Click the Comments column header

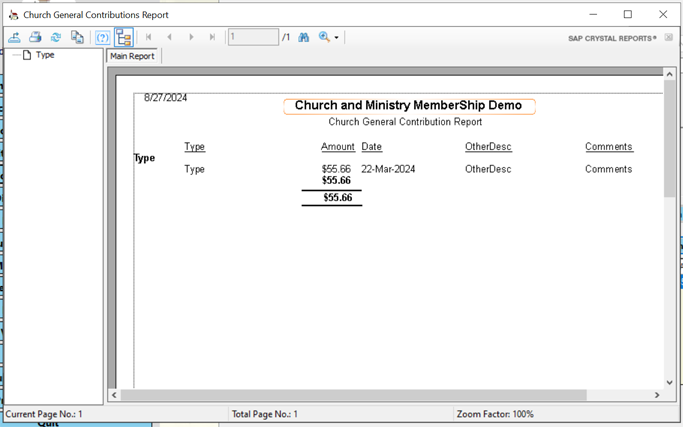pos(609,147)
